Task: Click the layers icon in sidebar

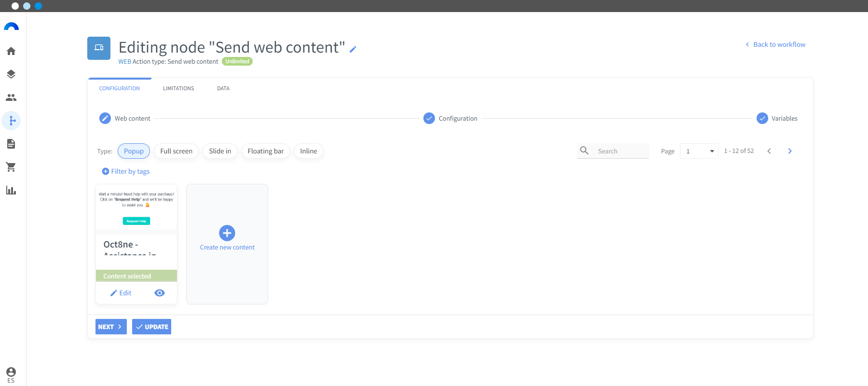Action: coord(11,74)
